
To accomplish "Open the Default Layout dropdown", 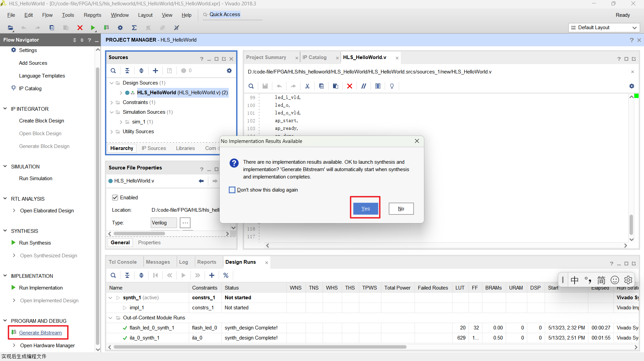I will click(x=604, y=28).
